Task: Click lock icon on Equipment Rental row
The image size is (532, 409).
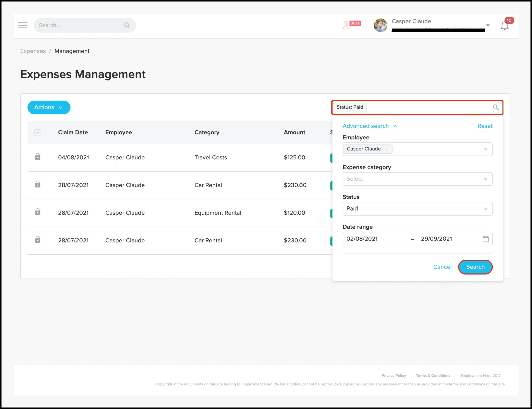Action: (x=37, y=212)
